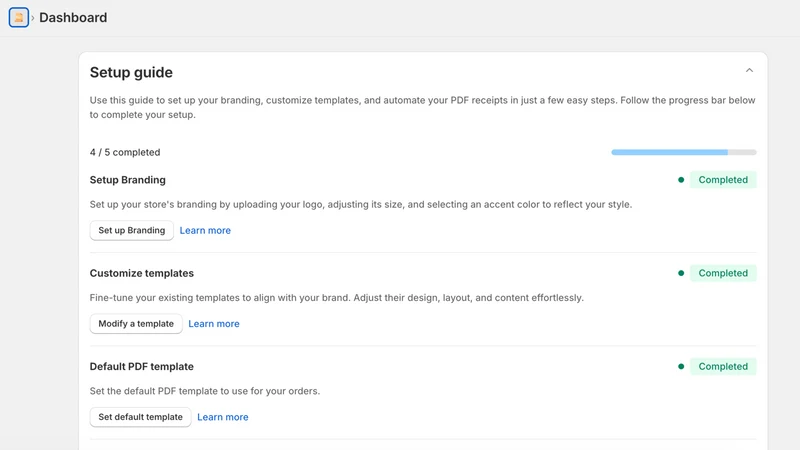Click the green dot beside Setup Branding status
800x450 pixels.
tap(681, 180)
